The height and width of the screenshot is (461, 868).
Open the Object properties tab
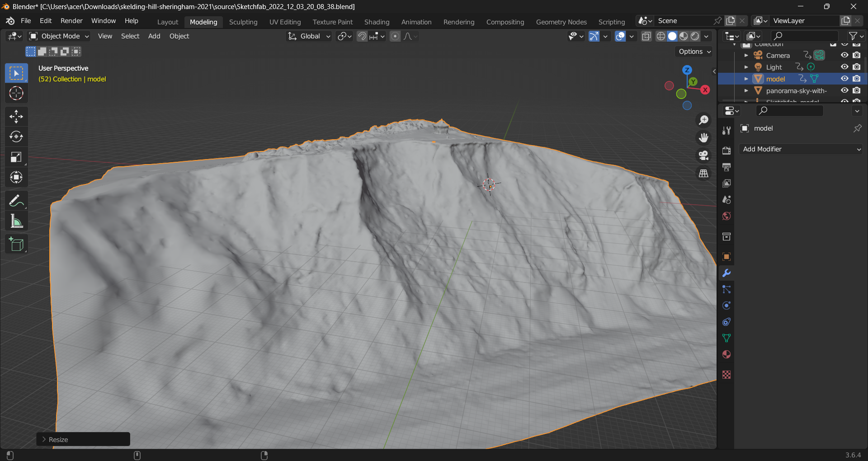(x=726, y=257)
